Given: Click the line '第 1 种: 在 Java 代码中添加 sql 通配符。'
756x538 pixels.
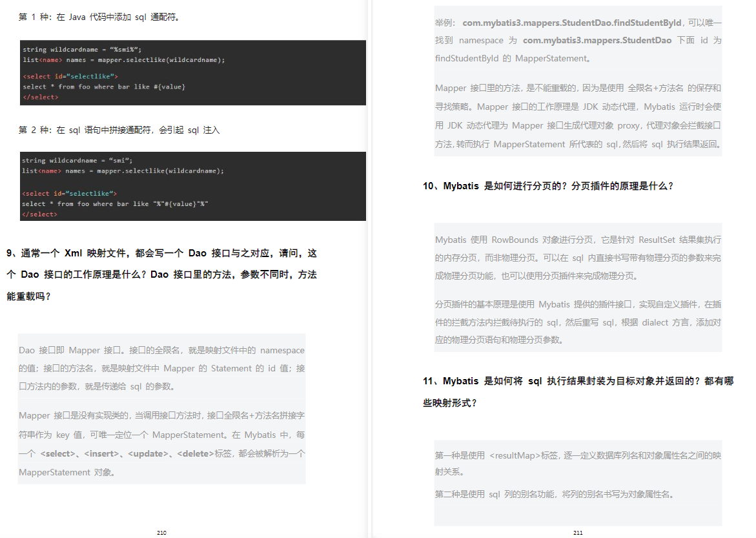Looking at the screenshot, I should click(x=100, y=17).
